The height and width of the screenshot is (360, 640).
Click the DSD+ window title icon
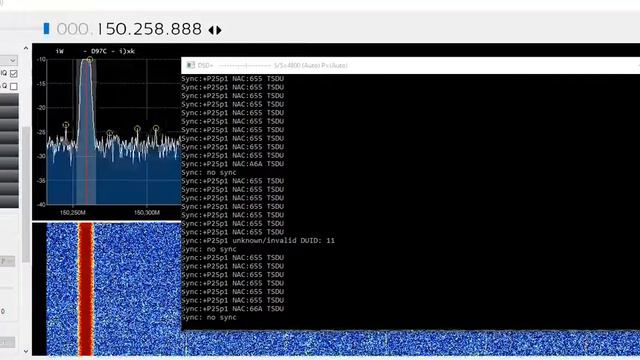[190, 65]
